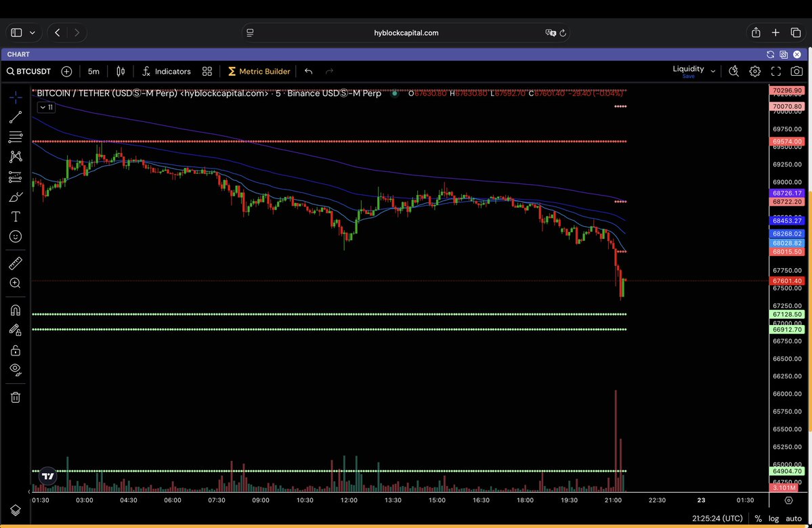Open the candlestick chart style menu
The width and height of the screenshot is (812, 528).
pyautogui.click(x=121, y=72)
